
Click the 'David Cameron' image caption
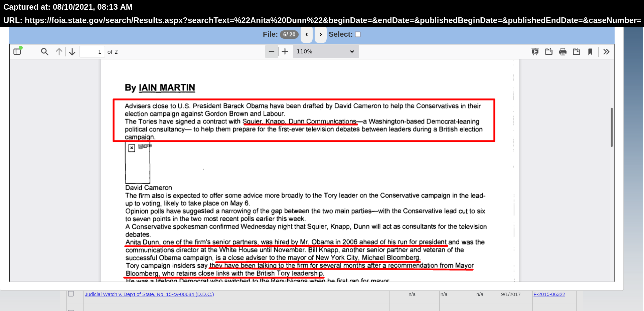[x=149, y=188]
